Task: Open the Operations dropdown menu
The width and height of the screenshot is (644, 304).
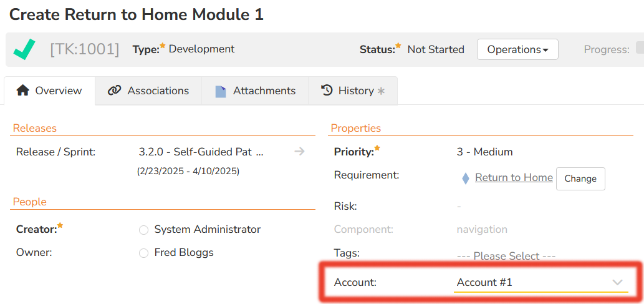Action: [x=517, y=49]
